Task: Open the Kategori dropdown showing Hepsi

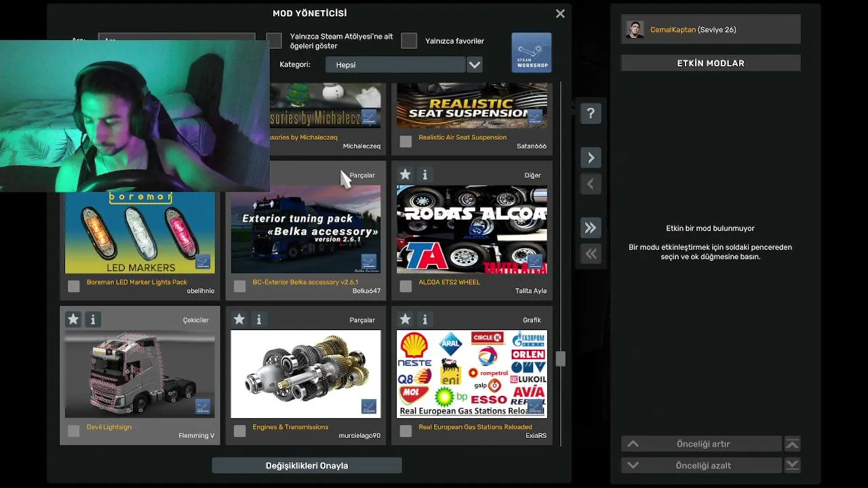Action: [x=404, y=65]
